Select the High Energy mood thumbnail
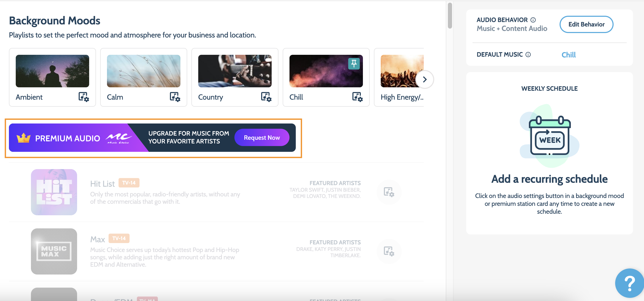The height and width of the screenshot is (301, 644). [402, 71]
